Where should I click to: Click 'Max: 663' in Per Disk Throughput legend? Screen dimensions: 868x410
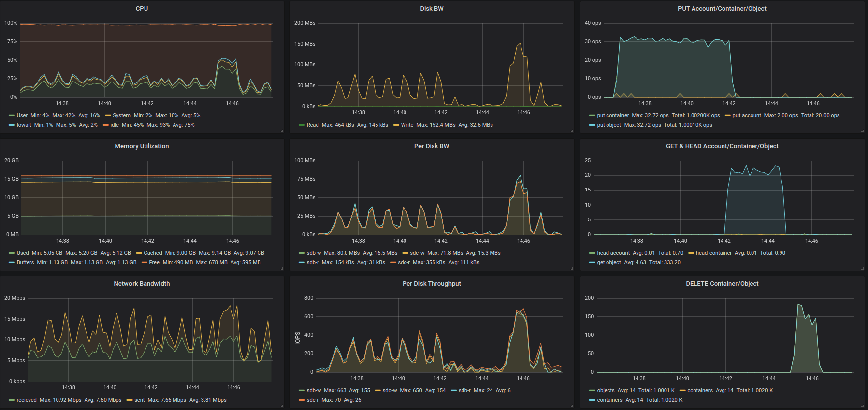[x=335, y=391]
